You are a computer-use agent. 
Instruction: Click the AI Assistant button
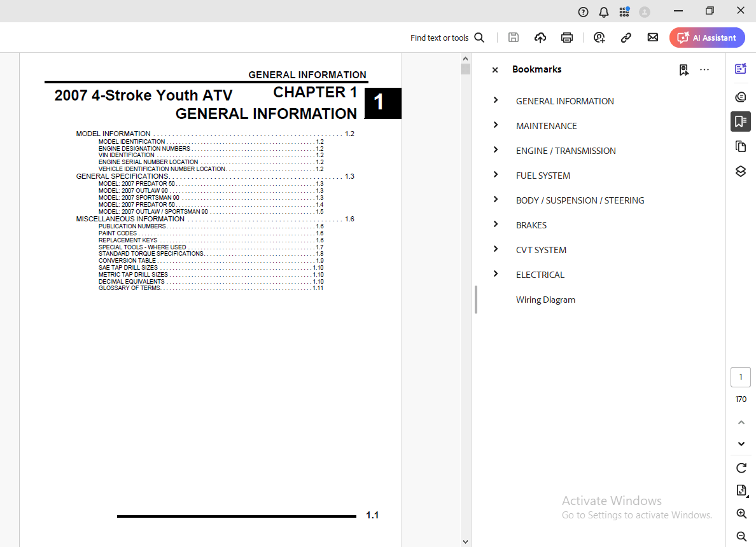706,38
